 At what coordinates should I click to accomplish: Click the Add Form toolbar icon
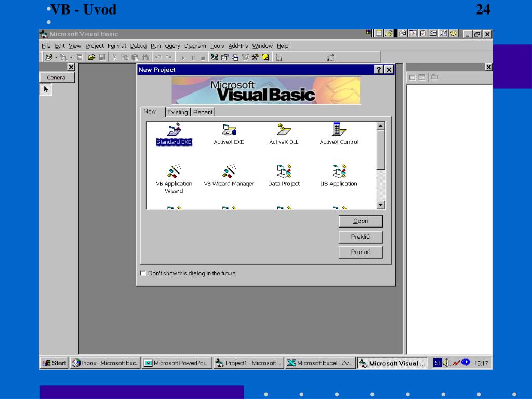[63, 57]
